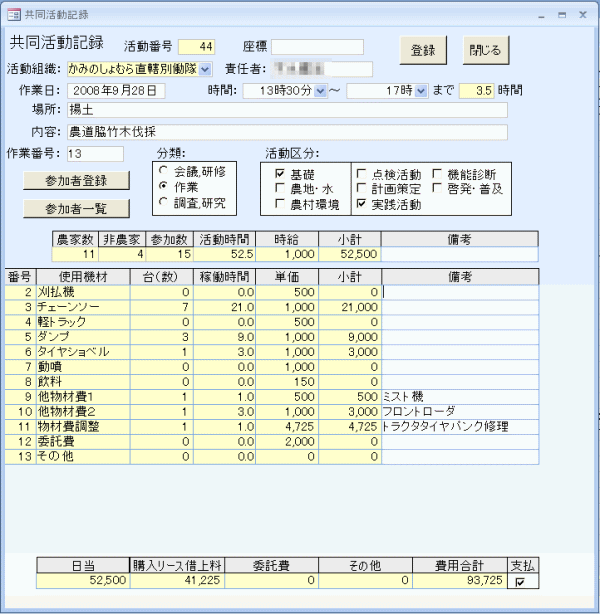The image size is (600, 614).
Task: Select the チェーンソー 台(数) cell
Action: point(161,307)
